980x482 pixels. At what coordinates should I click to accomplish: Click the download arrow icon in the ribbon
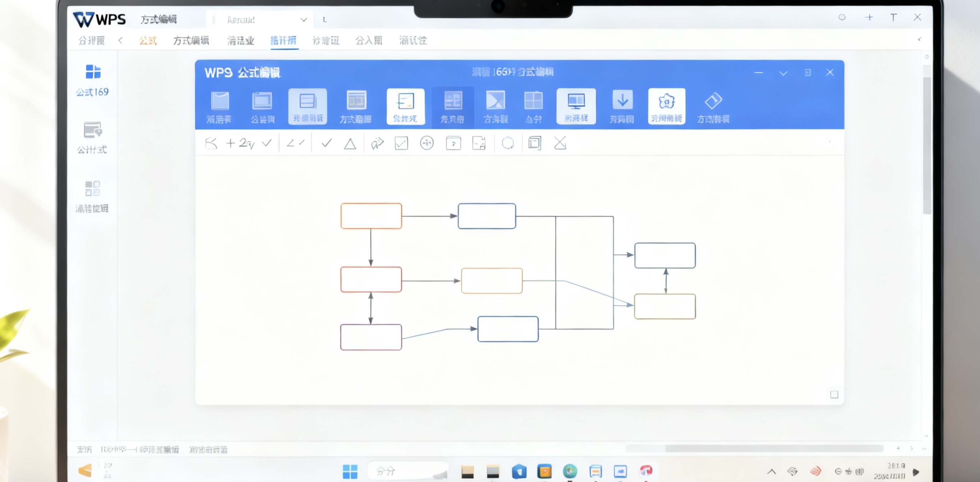click(622, 101)
